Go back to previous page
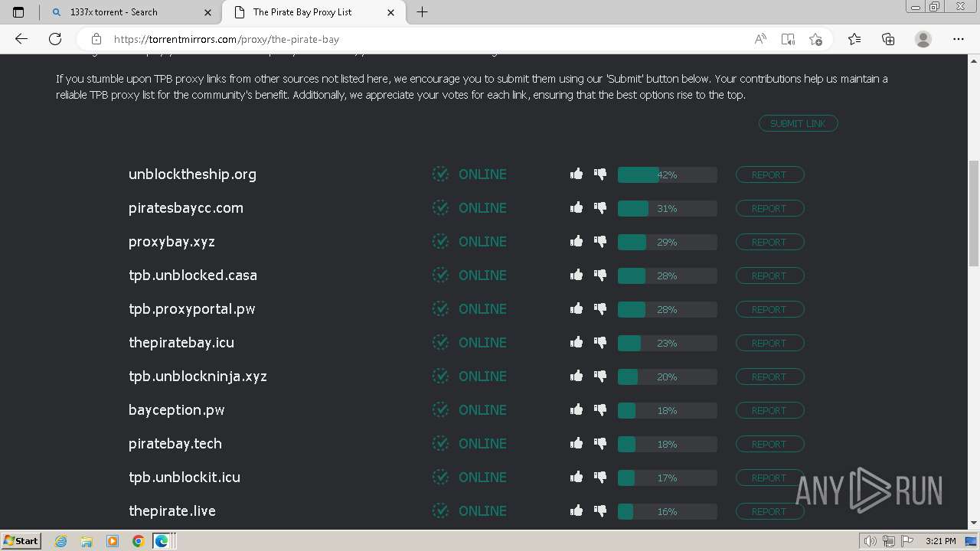The width and height of the screenshot is (980, 551). 21,39
